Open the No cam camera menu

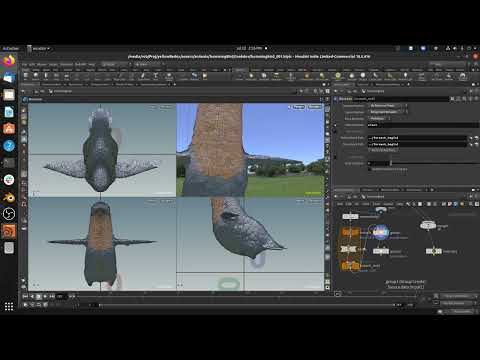[x=315, y=107]
